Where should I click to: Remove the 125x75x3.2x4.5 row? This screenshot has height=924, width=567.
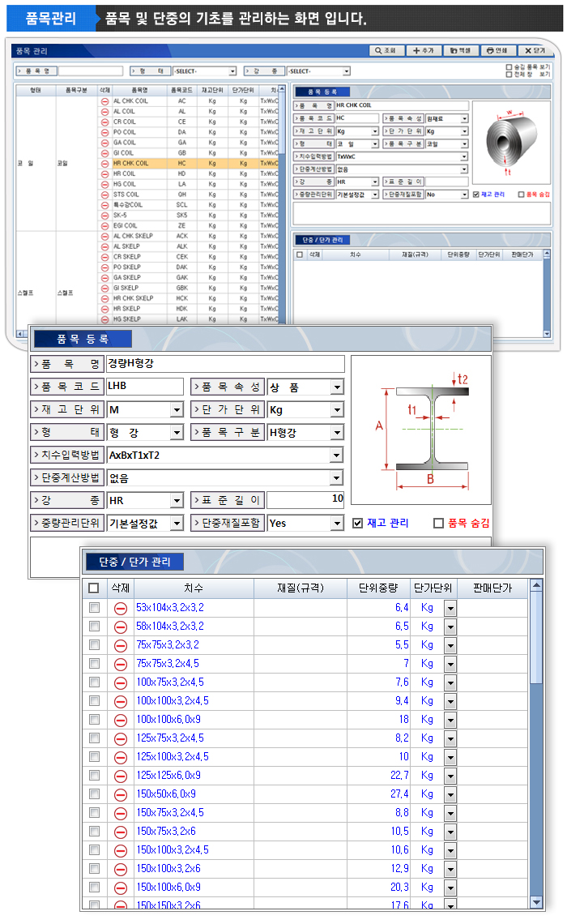121,739
